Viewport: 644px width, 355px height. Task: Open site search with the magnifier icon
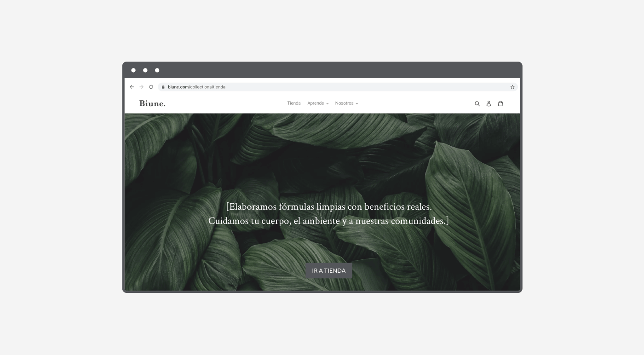477,104
